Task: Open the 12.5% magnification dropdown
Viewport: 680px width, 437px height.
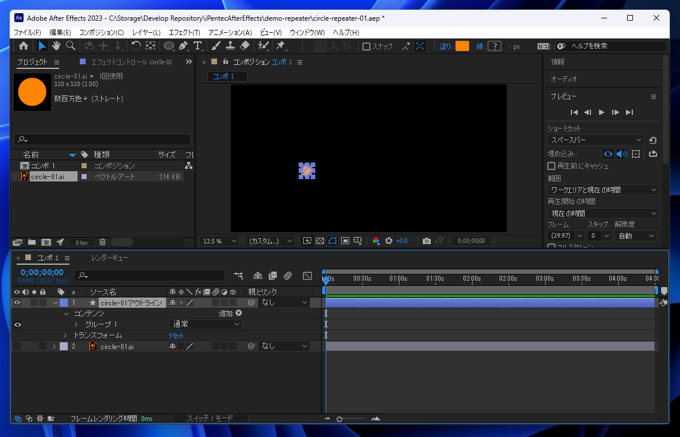Action: [220, 241]
